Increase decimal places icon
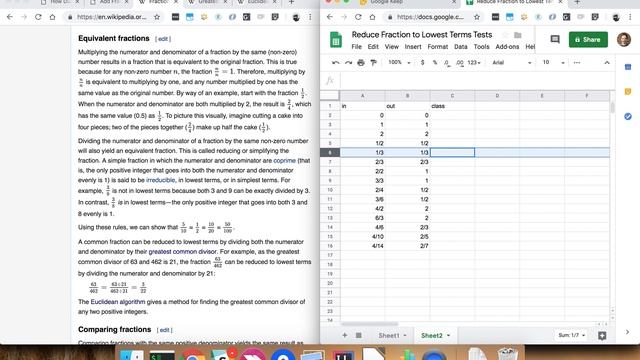 point(460,62)
